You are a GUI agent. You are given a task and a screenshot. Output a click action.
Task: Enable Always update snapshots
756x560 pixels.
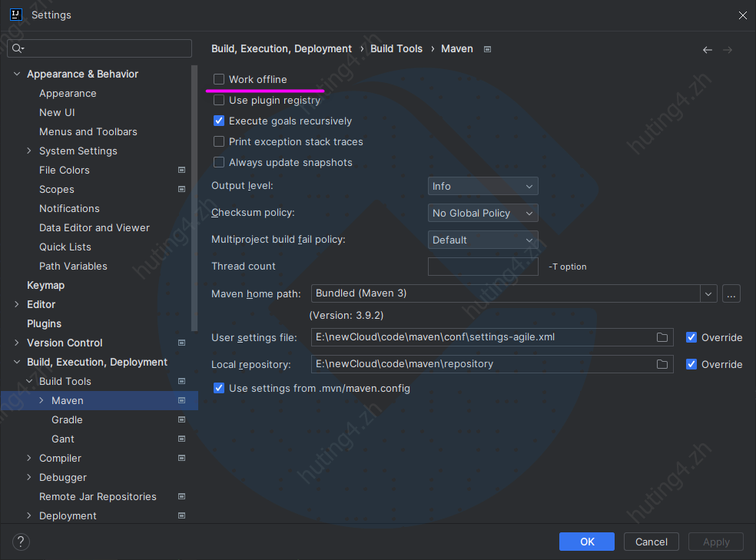(x=219, y=162)
